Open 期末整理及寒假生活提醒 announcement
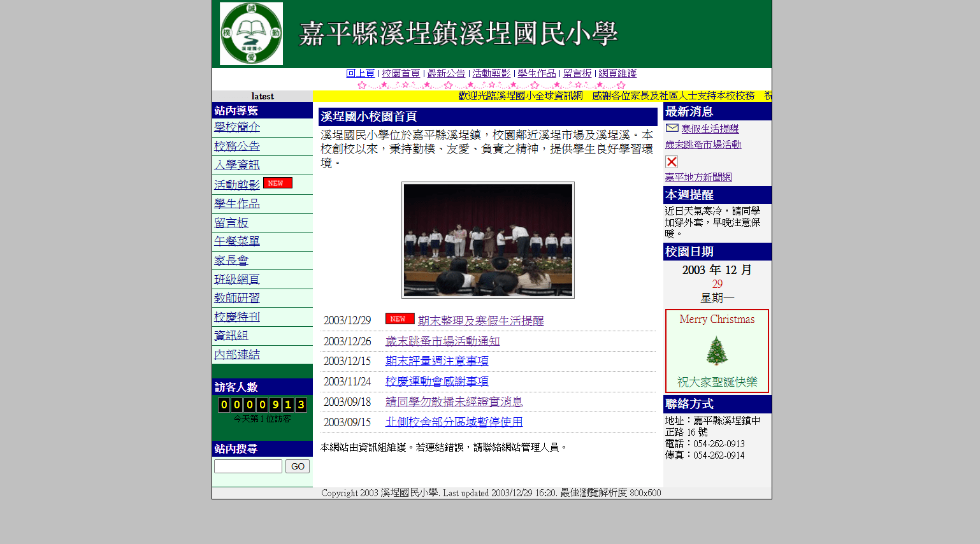This screenshot has width=980, height=544. pos(481,320)
